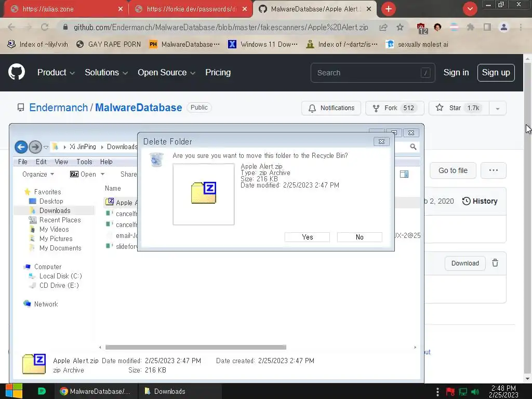This screenshot has width=532, height=399.
Task: Open the Endermanch profile link
Action: pyautogui.click(x=58, y=108)
